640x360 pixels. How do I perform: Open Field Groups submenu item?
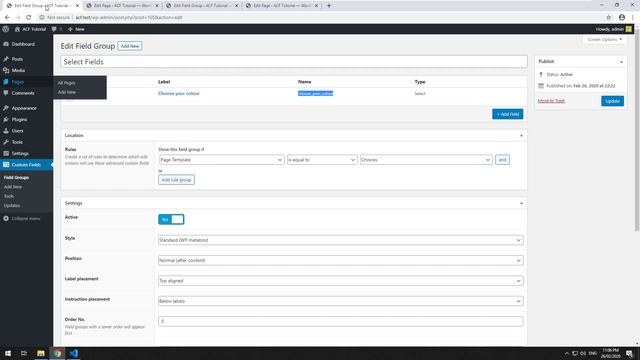16,178
